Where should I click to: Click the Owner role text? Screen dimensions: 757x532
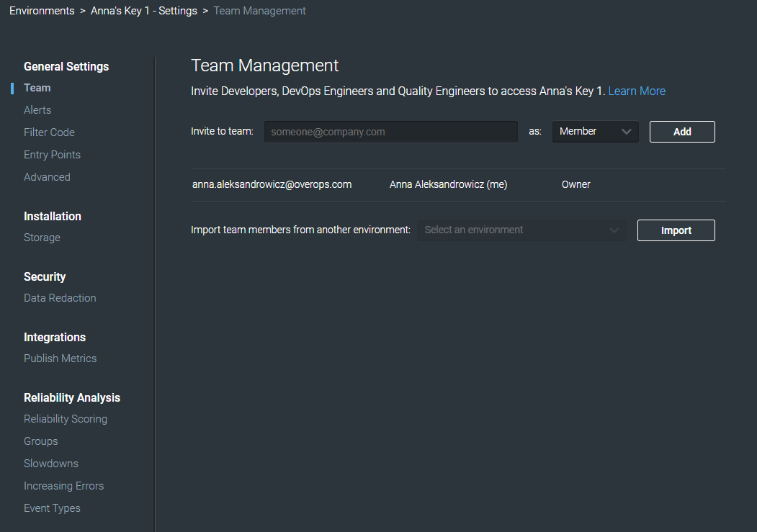click(x=576, y=185)
